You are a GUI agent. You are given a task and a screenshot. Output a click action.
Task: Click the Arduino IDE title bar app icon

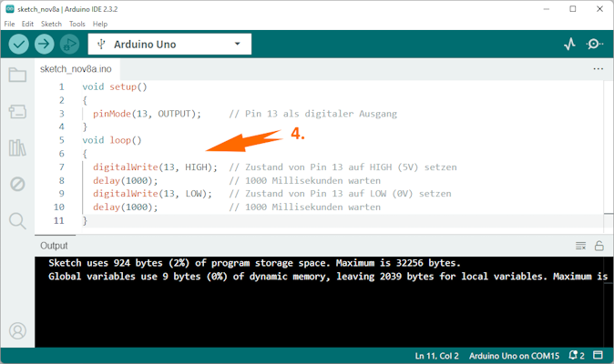pyautogui.click(x=10, y=9)
